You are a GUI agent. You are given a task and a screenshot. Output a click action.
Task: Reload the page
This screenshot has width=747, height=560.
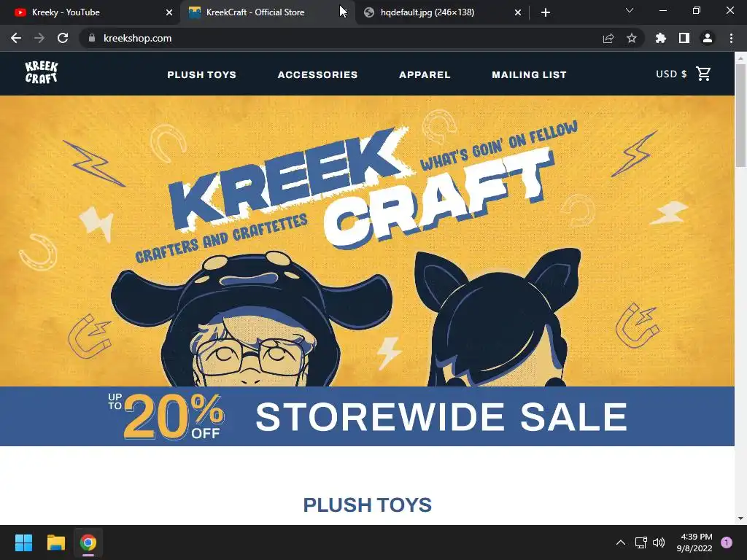(63, 38)
